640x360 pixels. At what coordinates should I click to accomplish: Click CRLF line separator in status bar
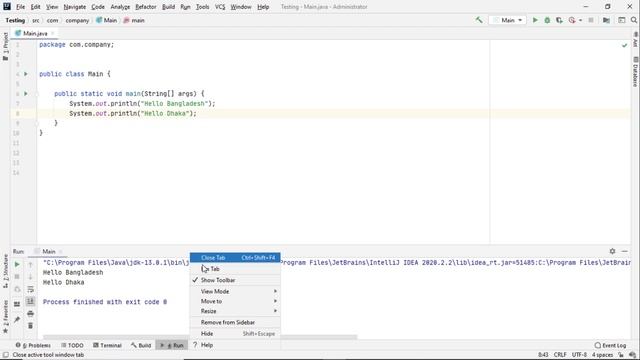tap(560, 355)
